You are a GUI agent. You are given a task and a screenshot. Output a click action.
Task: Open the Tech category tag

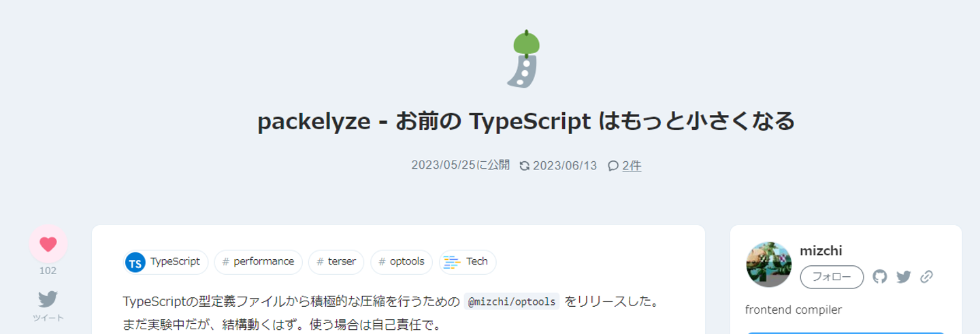tap(468, 262)
